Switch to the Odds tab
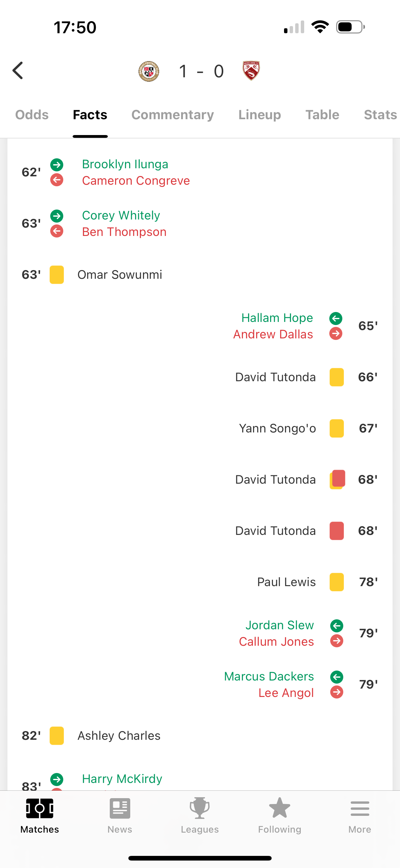 point(32,115)
